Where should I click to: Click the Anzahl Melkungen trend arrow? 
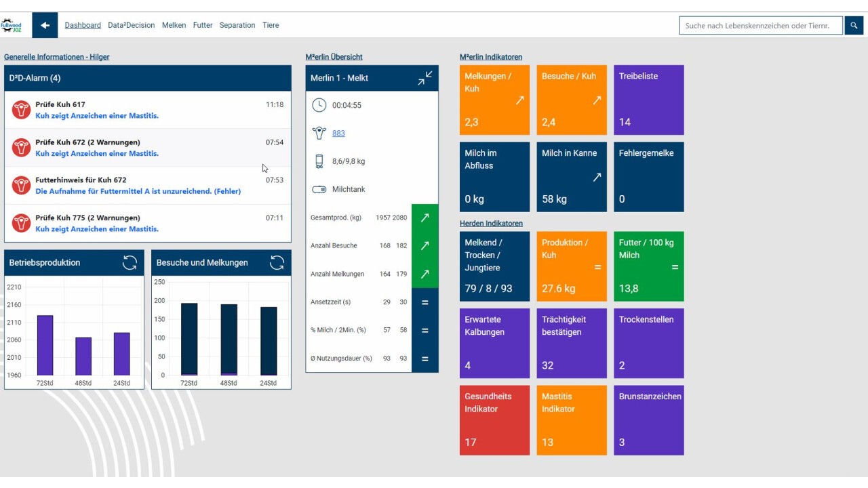point(425,274)
